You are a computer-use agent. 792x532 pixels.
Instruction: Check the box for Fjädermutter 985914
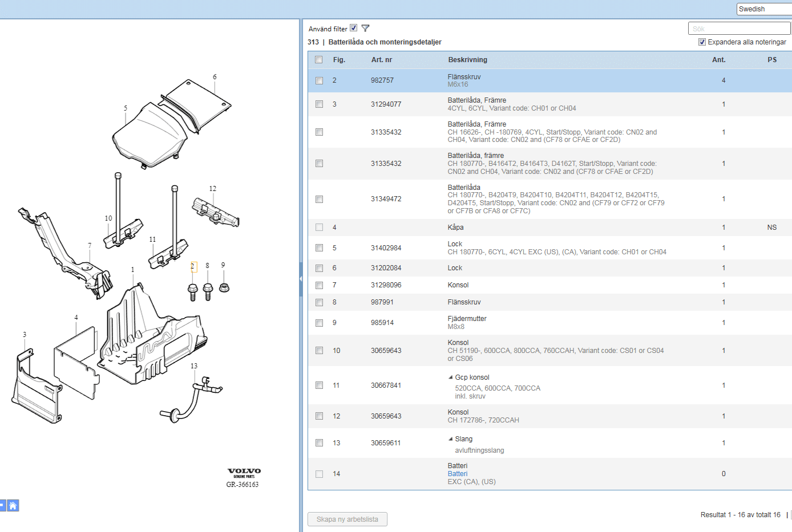click(319, 323)
